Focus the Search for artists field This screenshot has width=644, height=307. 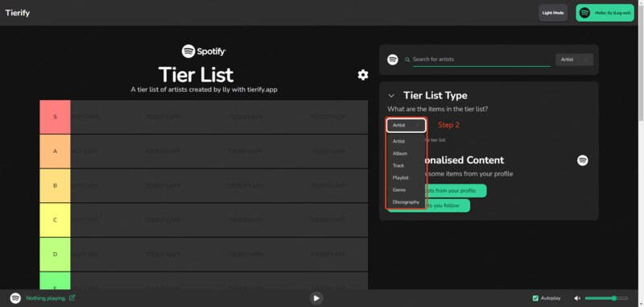pos(481,60)
